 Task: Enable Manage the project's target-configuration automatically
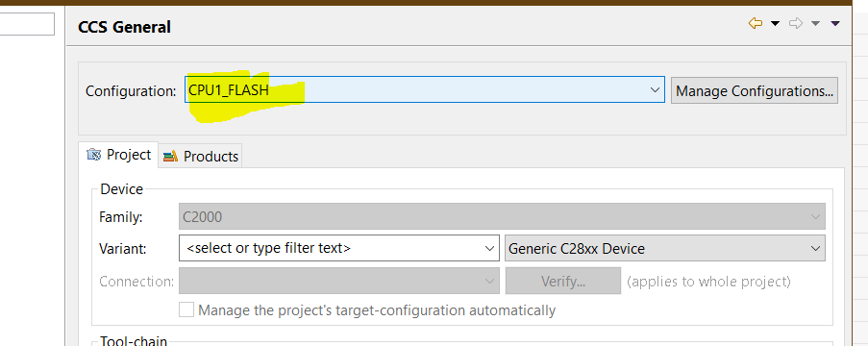pyautogui.click(x=186, y=309)
